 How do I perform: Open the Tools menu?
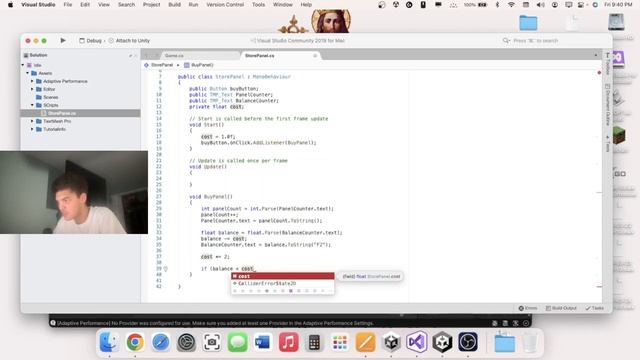pos(258,4)
